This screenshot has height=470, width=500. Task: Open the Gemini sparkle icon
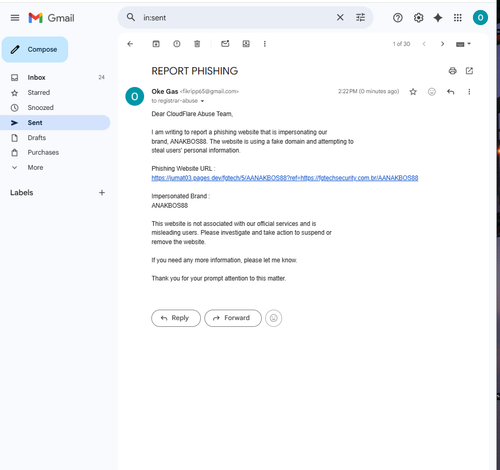tap(438, 18)
